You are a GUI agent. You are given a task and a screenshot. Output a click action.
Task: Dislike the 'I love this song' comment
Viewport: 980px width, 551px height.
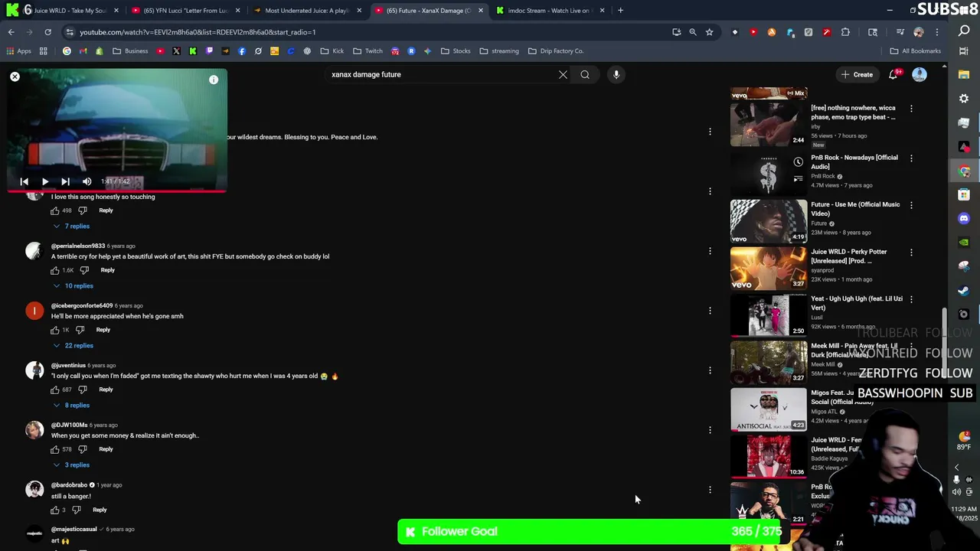(x=83, y=210)
